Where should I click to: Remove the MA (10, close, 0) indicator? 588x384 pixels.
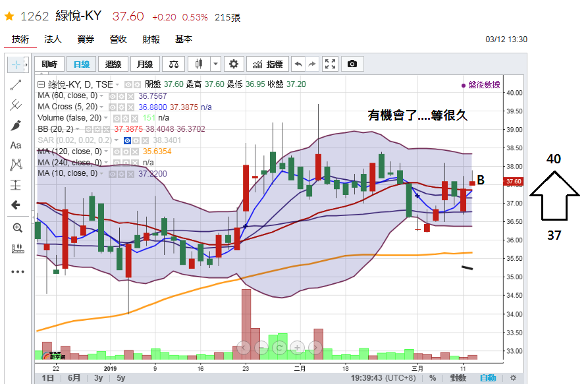pyautogui.click(x=130, y=174)
